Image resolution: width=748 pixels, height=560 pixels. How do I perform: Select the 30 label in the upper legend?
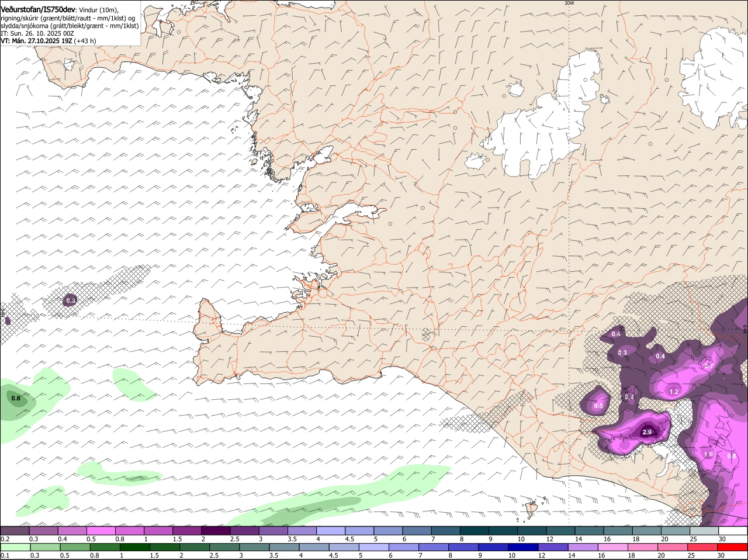[x=722, y=539]
